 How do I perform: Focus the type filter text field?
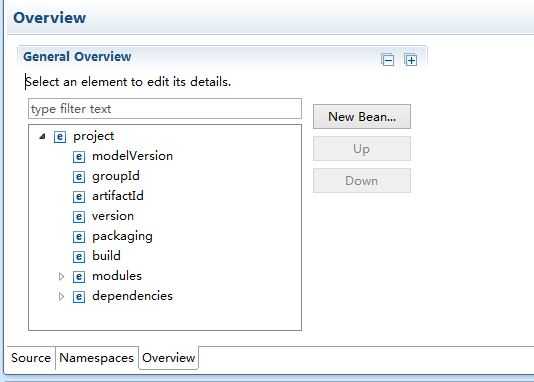[x=165, y=109]
